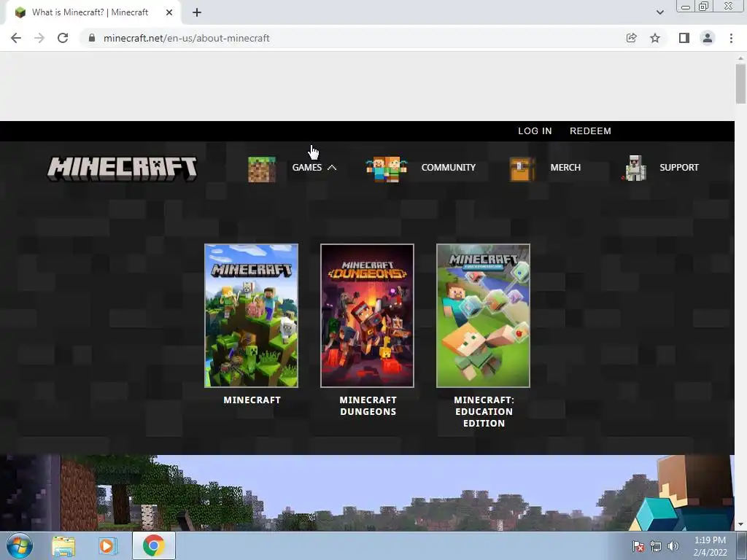Click the Minecraft logo
Screen dimensions: 747x560
122,168
